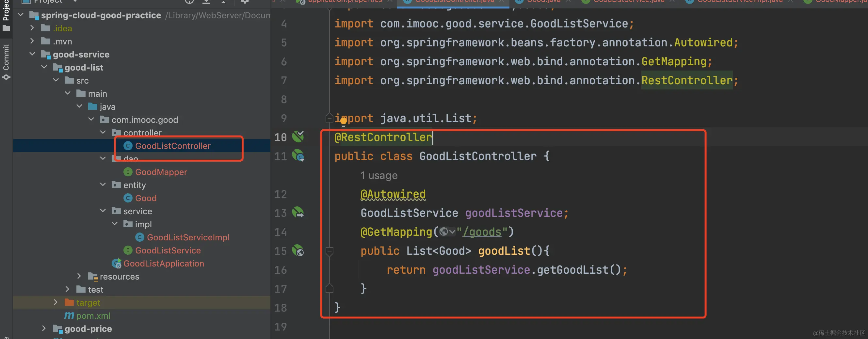Click the test folder icon
This screenshot has width=868, height=339.
[81, 289]
